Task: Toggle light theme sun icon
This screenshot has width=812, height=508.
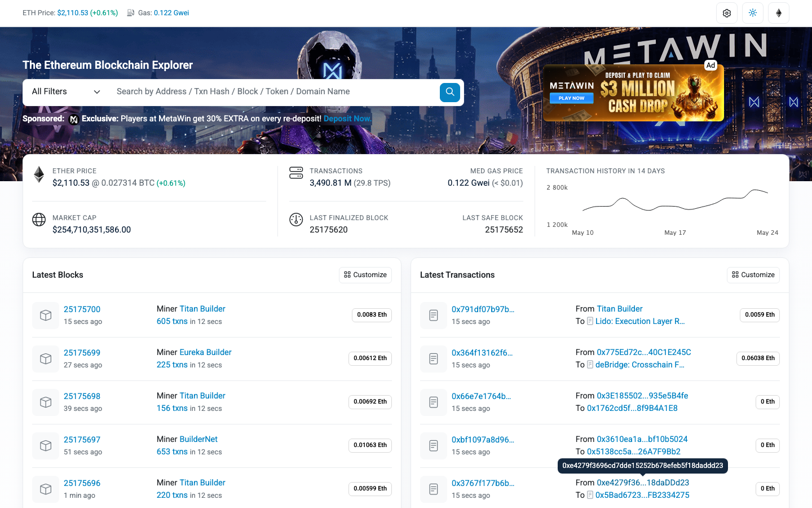Action: pos(753,13)
